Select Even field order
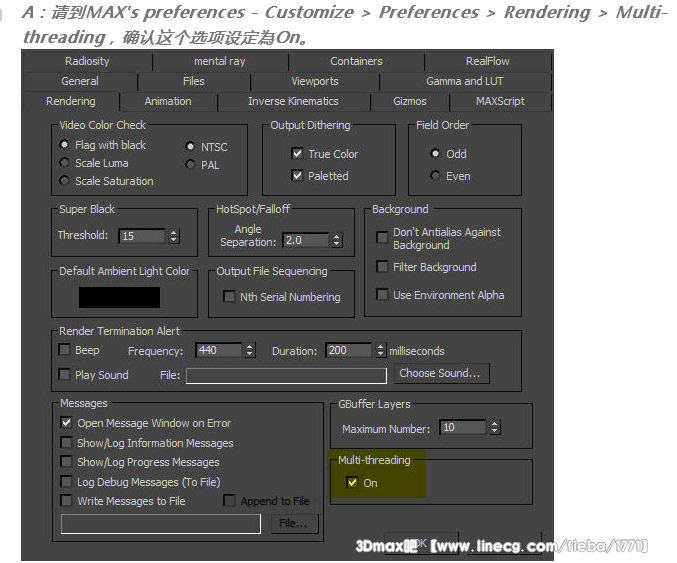 coord(435,176)
